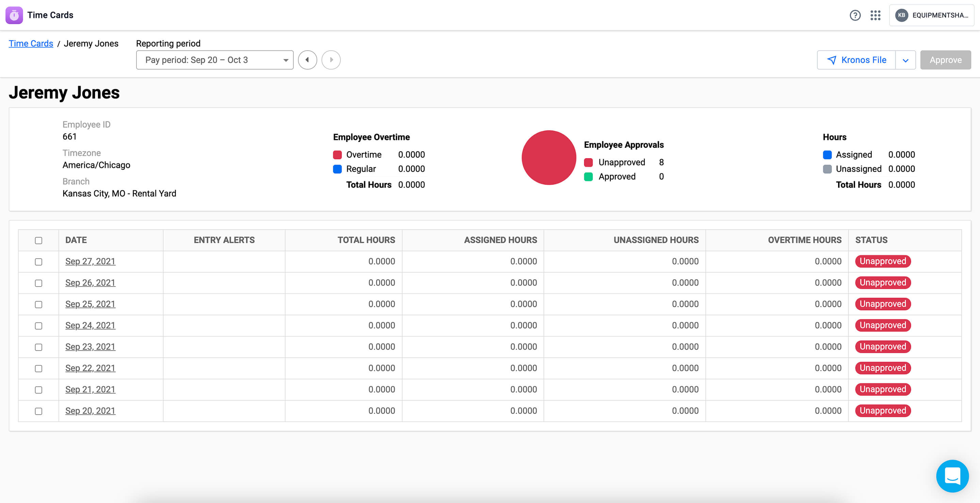
Task: Click the red approvals pie chart
Action: pyautogui.click(x=549, y=158)
